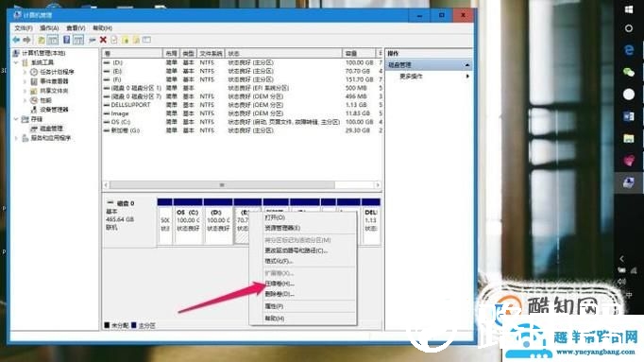Click the (D:) partition block on 磁盘 0

pos(218,222)
